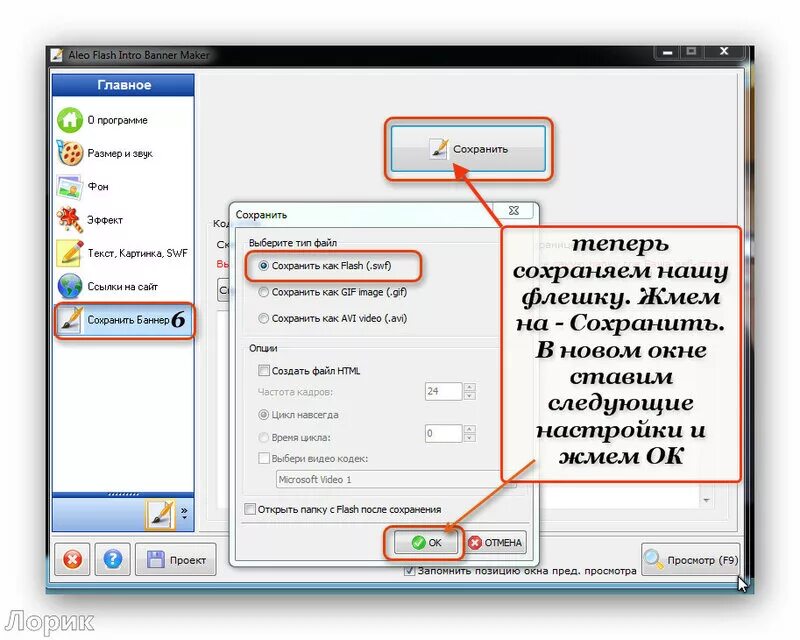This screenshot has width=800, height=640.
Task: Click the Время цикла value field
Action: pos(443,433)
